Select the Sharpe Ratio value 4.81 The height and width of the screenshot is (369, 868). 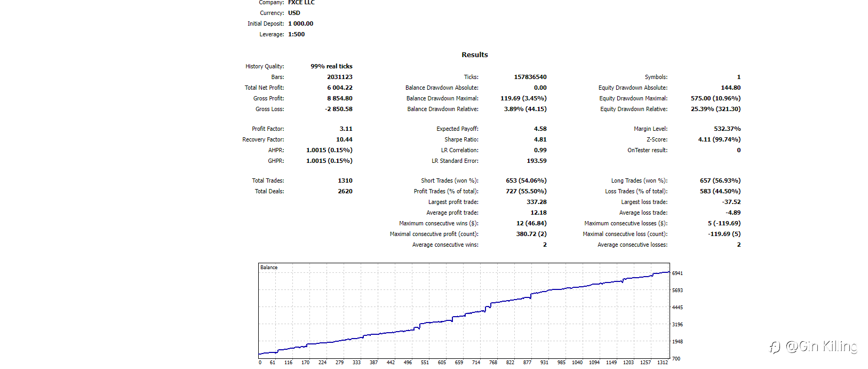click(x=540, y=139)
